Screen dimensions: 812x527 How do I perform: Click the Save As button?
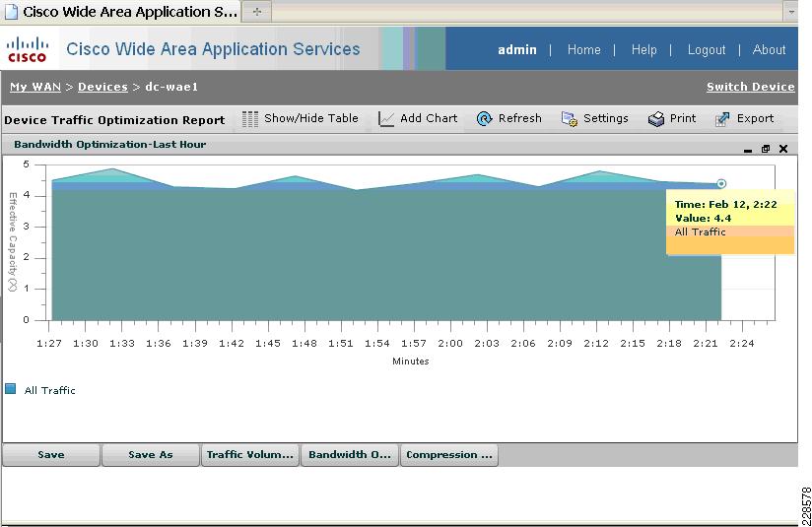coord(151,455)
